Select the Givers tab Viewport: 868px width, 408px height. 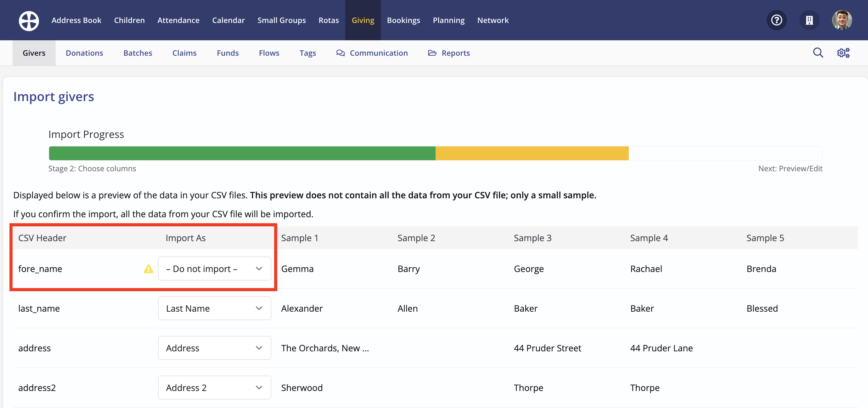pyautogui.click(x=34, y=53)
